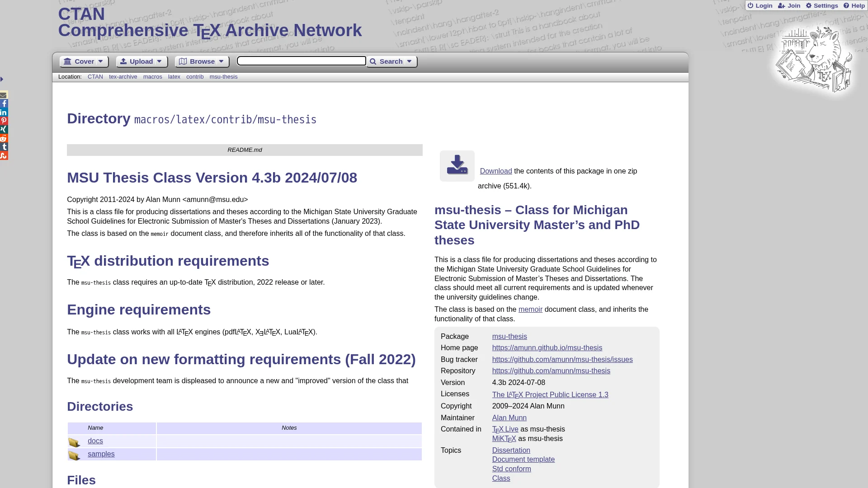Click Join in the top bar
This screenshot has height=488, width=868.
(x=789, y=5)
